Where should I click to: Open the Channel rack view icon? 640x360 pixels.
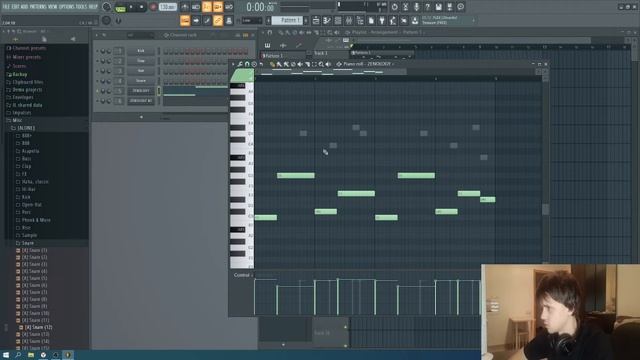click(338, 20)
